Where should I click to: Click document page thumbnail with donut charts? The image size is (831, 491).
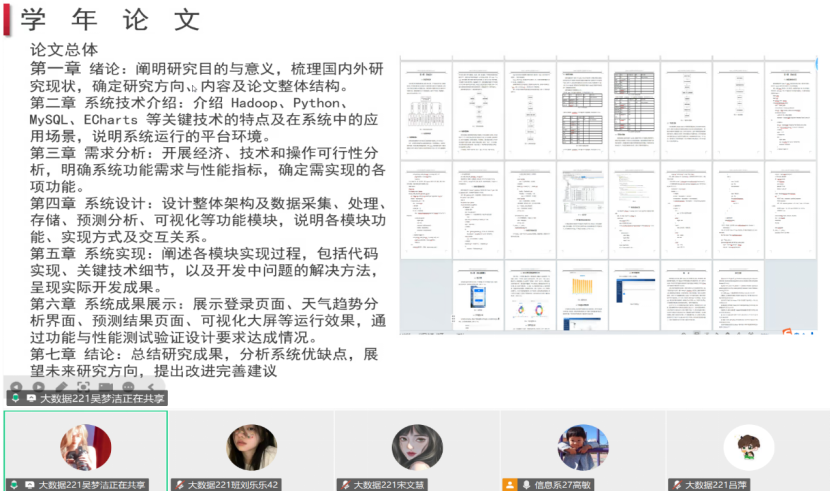[530, 296]
